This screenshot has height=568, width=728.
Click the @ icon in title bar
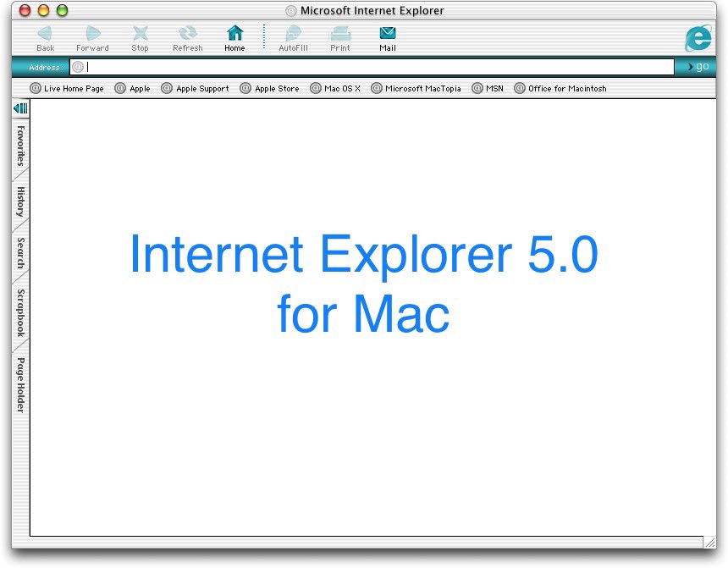290,11
